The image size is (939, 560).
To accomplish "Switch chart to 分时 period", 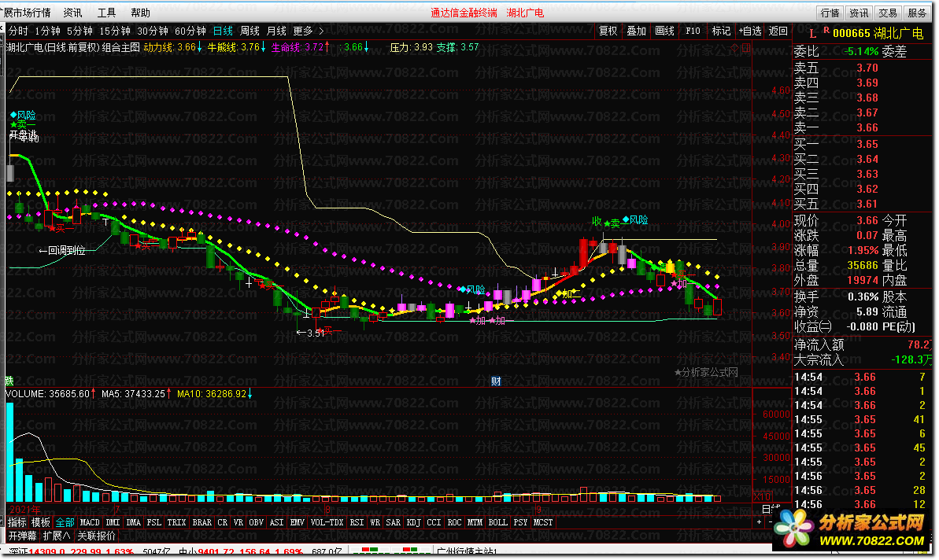I will (x=18, y=31).
